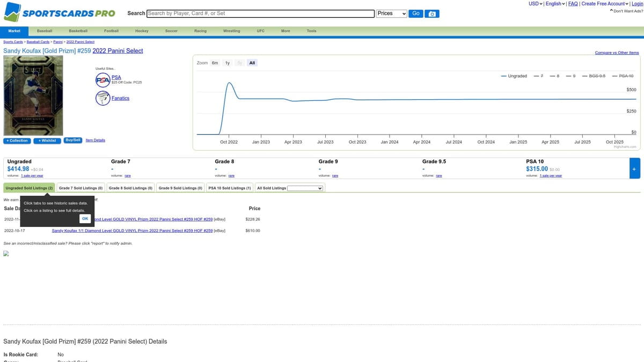Click the FAQ link

pos(573,4)
